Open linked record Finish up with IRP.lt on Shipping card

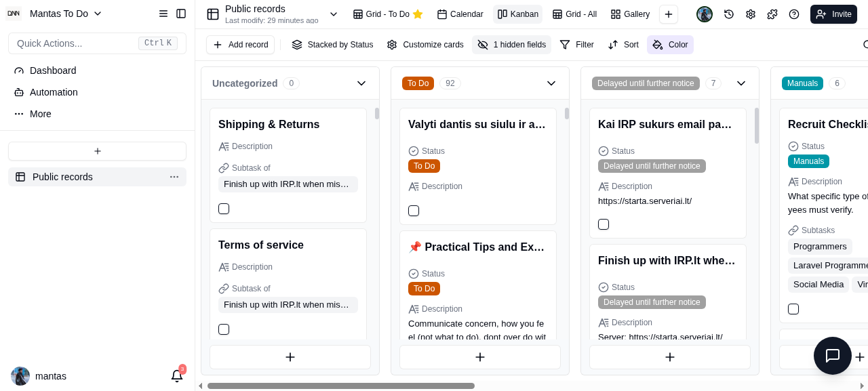point(288,184)
